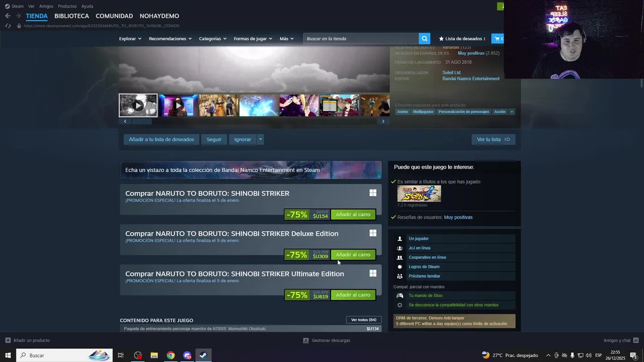Click the Multijugador tag
The height and width of the screenshot is (362, 644).
tap(423, 112)
